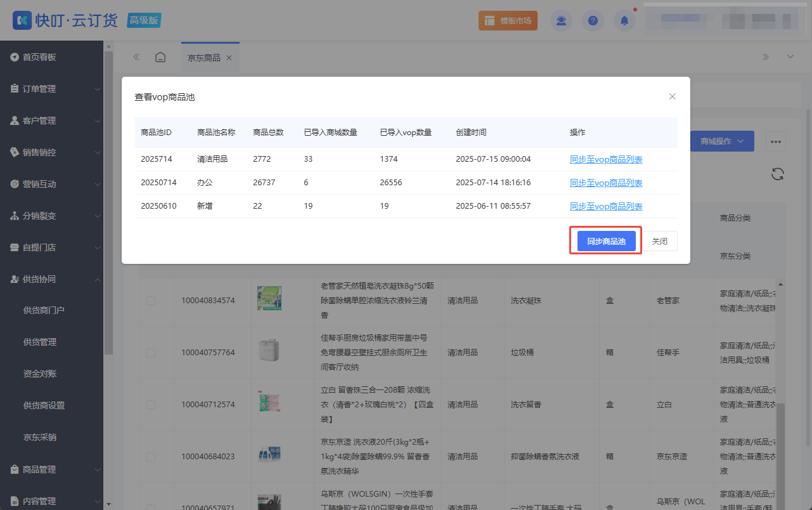This screenshot has width=812, height=510.
Task: Click the 高级版 edition badge
Action: click(x=144, y=20)
